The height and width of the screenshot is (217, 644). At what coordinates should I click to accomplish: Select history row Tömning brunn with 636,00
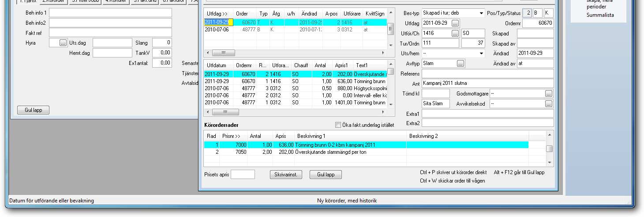coord(296,81)
